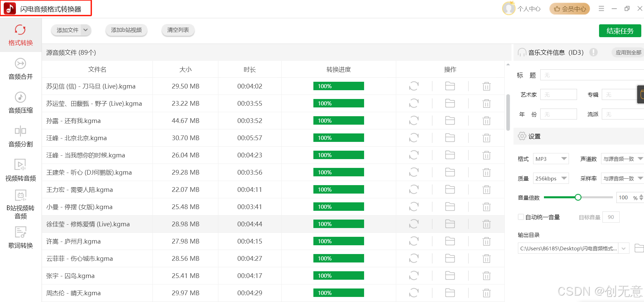Open the 音频压缩 sidebar section
644x302 pixels.
(21, 103)
